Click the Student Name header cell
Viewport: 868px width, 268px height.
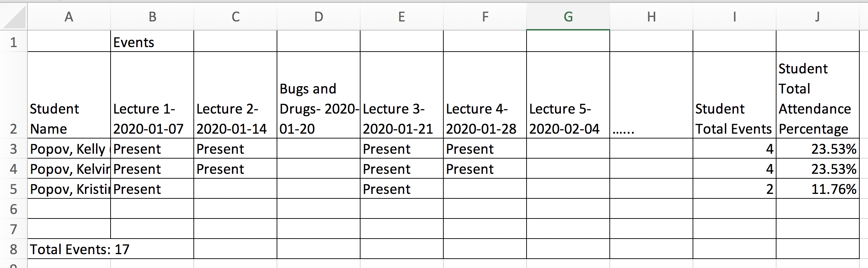(69, 119)
